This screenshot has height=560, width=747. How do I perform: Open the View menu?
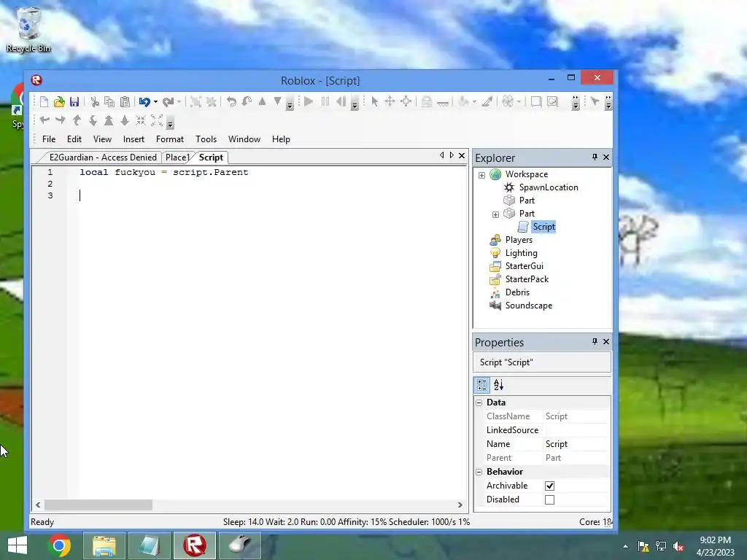tap(102, 139)
